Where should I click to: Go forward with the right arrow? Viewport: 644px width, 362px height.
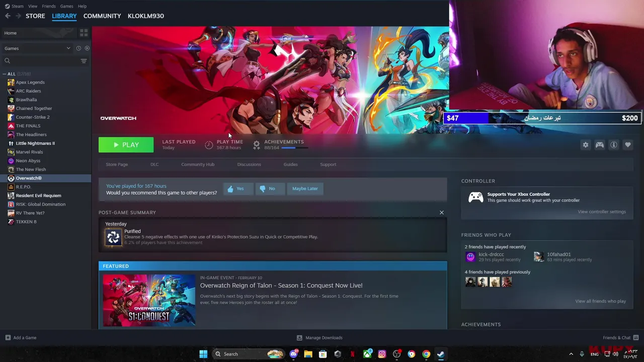(x=18, y=16)
